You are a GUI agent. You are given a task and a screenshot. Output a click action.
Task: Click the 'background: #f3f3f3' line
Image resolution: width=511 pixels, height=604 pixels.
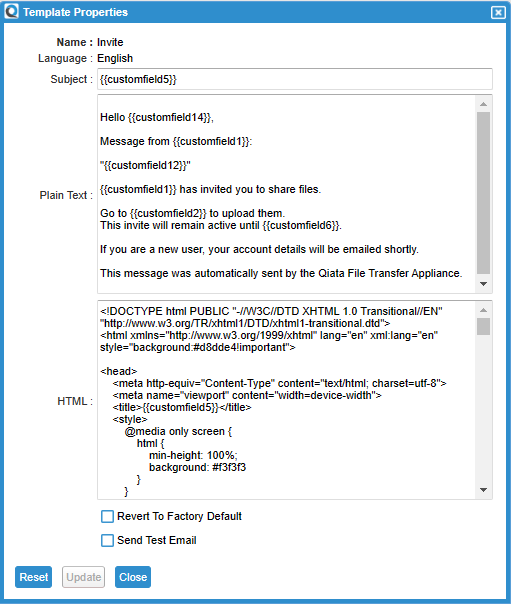point(198,467)
